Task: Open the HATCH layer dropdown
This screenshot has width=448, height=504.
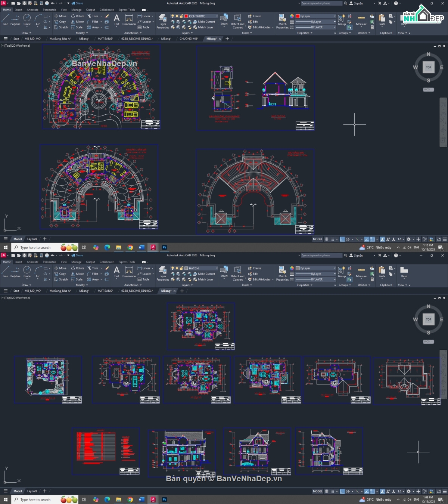Action: pos(217,268)
